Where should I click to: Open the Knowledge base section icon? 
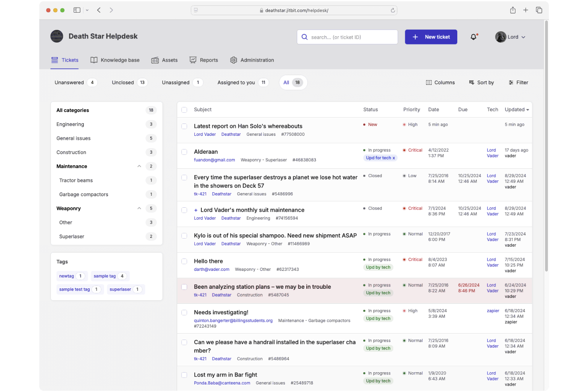(94, 60)
